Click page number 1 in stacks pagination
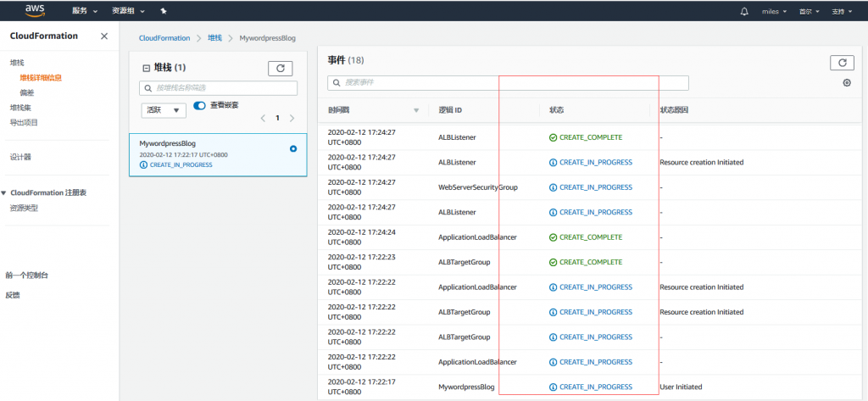Viewport: 868px width, 401px height. [277, 118]
